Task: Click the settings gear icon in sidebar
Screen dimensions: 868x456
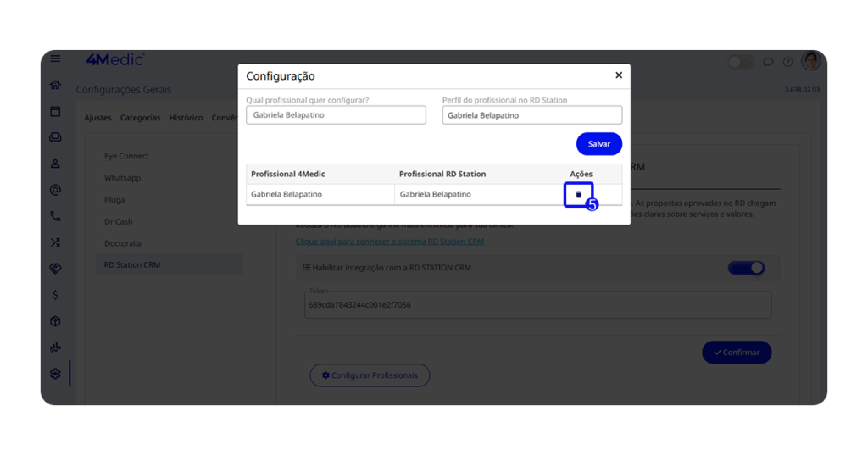Action: tap(55, 374)
